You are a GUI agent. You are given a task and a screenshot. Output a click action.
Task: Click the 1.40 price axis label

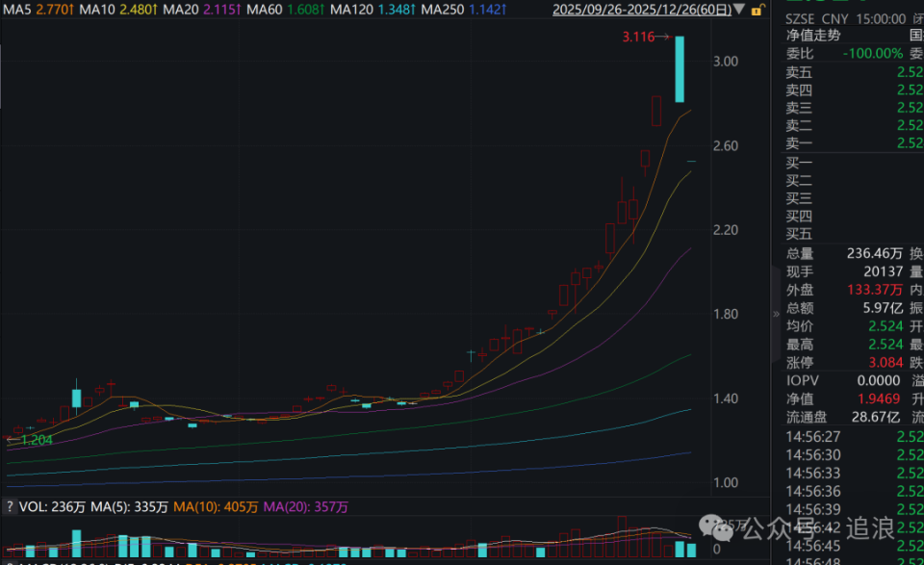pos(726,398)
